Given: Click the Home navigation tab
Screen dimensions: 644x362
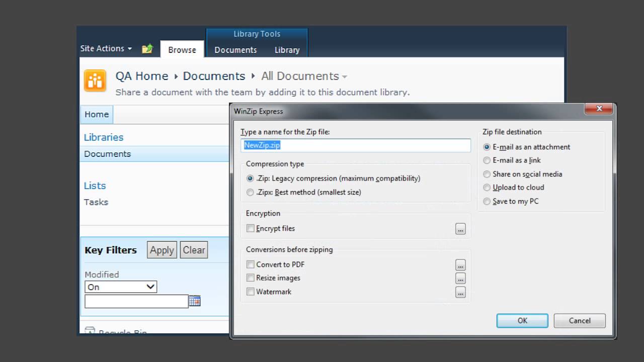Looking at the screenshot, I should tap(97, 114).
